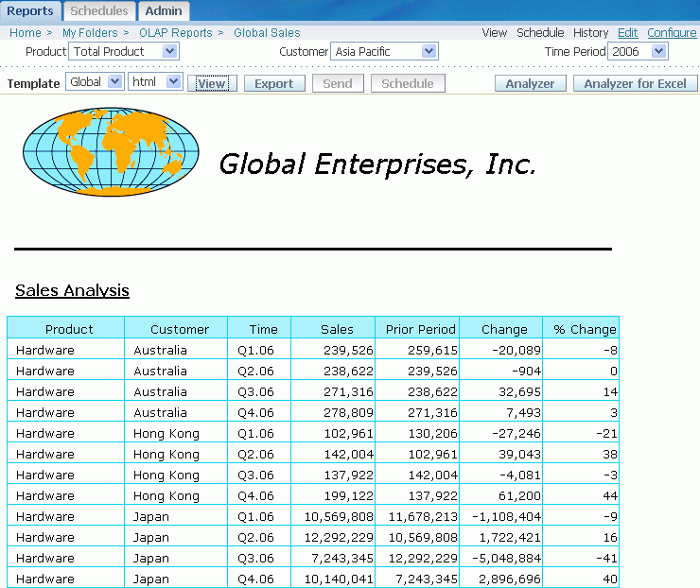
Task: Click Japan in the Q1.06 row
Action: tap(151, 516)
